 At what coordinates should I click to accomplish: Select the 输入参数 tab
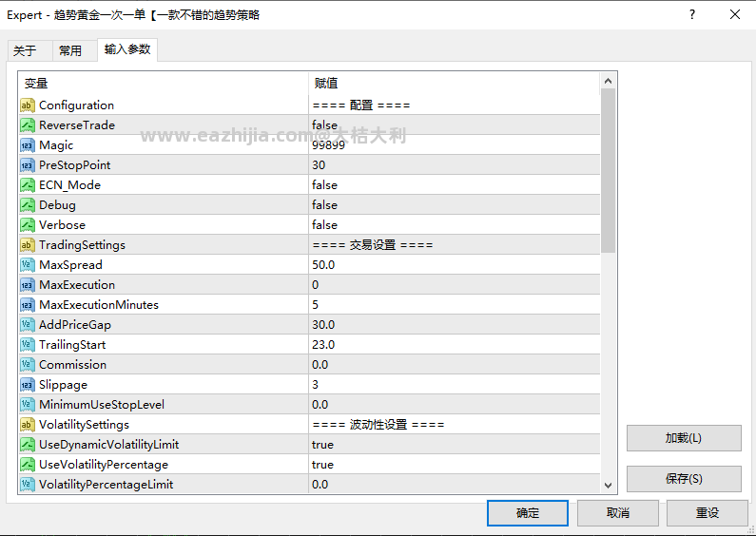[x=127, y=49]
